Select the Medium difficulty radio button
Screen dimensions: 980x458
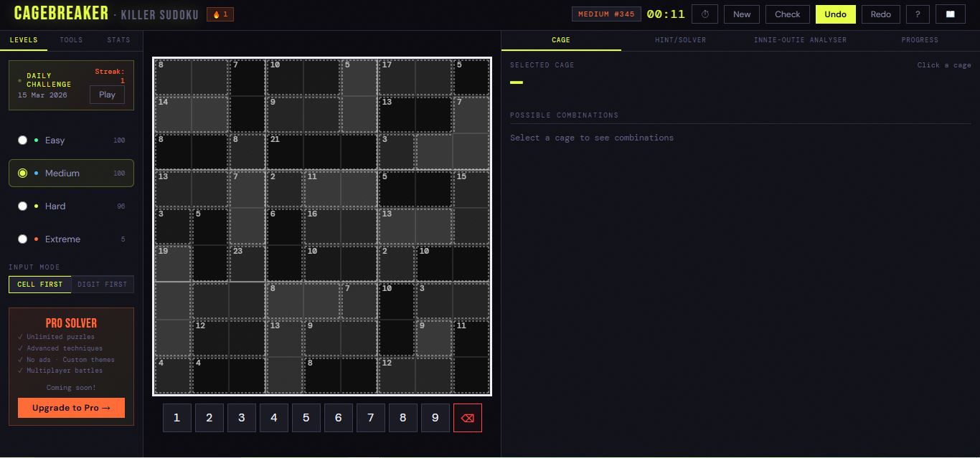point(22,173)
